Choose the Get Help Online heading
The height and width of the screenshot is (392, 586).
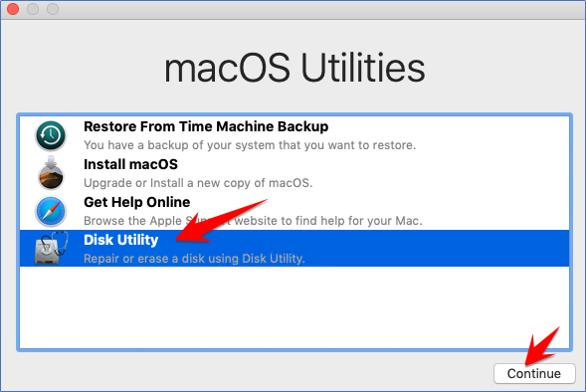tap(136, 202)
